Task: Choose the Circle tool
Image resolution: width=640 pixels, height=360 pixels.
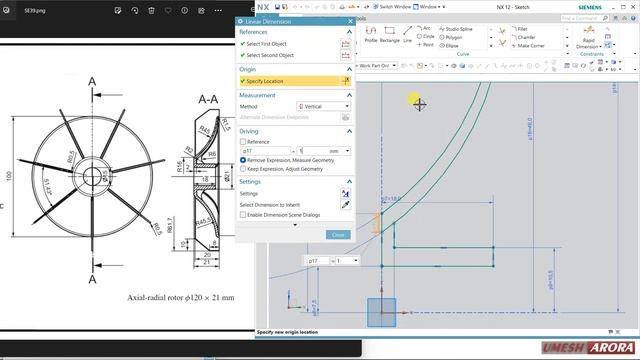Action: coord(425,36)
